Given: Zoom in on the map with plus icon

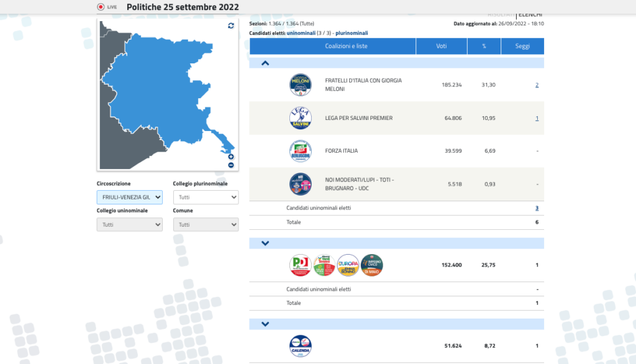Looking at the screenshot, I should tap(231, 157).
